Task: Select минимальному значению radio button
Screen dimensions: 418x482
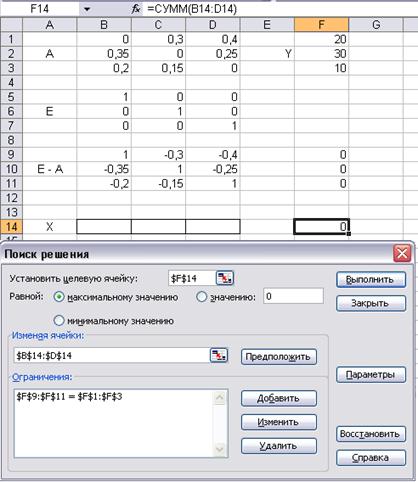Action: coord(59,321)
